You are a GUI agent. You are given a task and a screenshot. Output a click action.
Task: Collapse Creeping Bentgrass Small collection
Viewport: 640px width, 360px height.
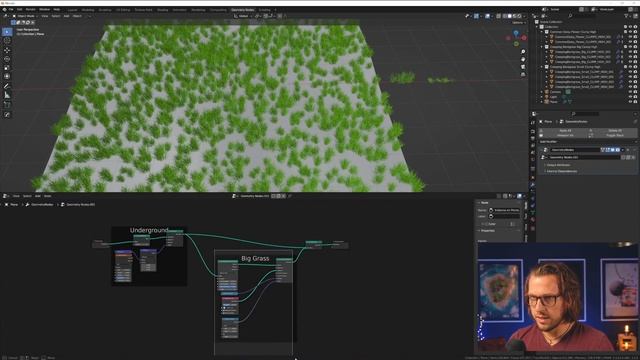(x=542, y=67)
